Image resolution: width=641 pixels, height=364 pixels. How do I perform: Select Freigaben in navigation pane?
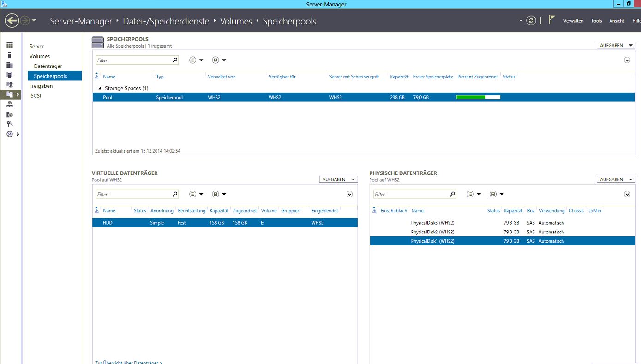click(x=41, y=86)
